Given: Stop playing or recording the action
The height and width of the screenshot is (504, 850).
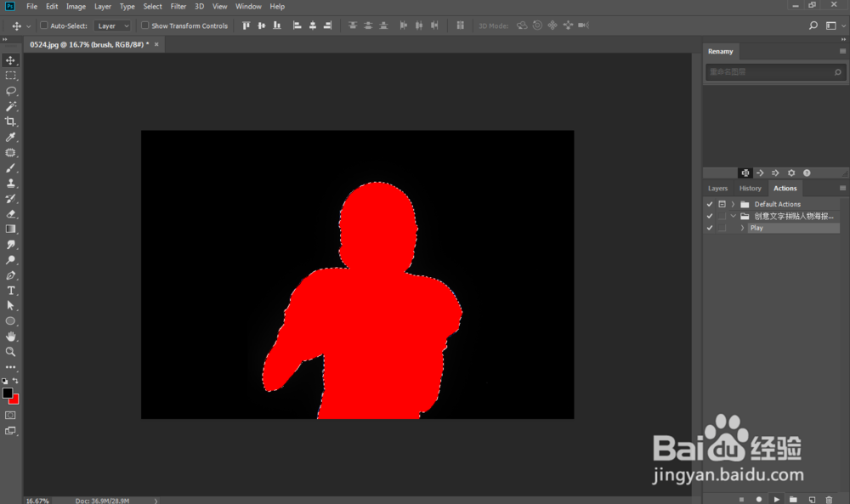Looking at the screenshot, I should (741, 499).
